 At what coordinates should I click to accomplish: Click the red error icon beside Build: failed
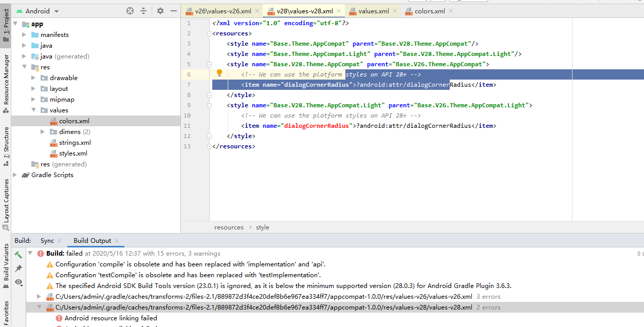point(41,254)
